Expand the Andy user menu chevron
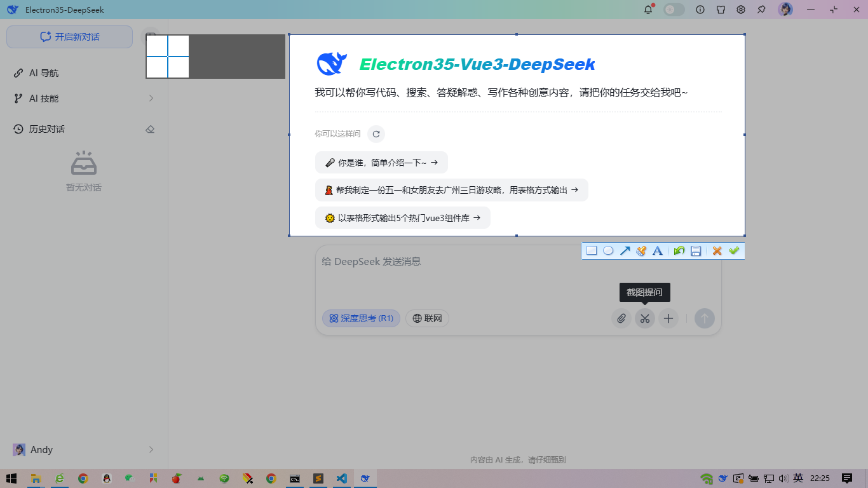868x488 pixels. pos(151,450)
